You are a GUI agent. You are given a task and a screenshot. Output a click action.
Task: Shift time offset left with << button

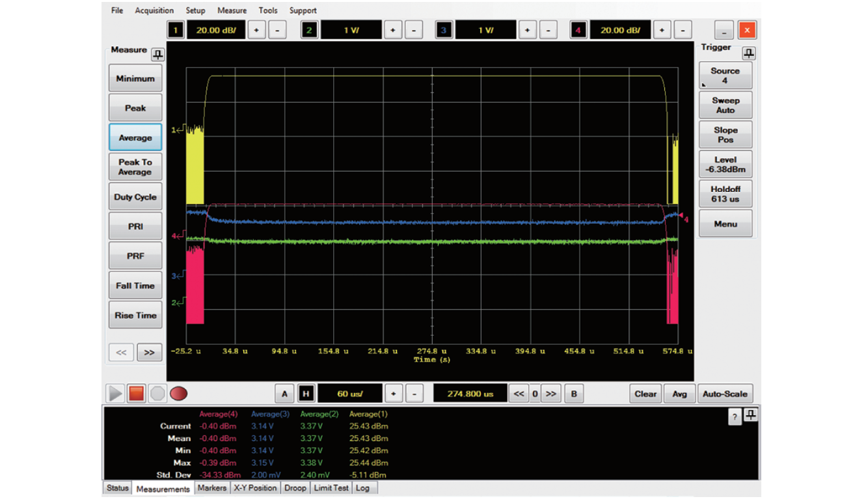pyautogui.click(x=519, y=394)
